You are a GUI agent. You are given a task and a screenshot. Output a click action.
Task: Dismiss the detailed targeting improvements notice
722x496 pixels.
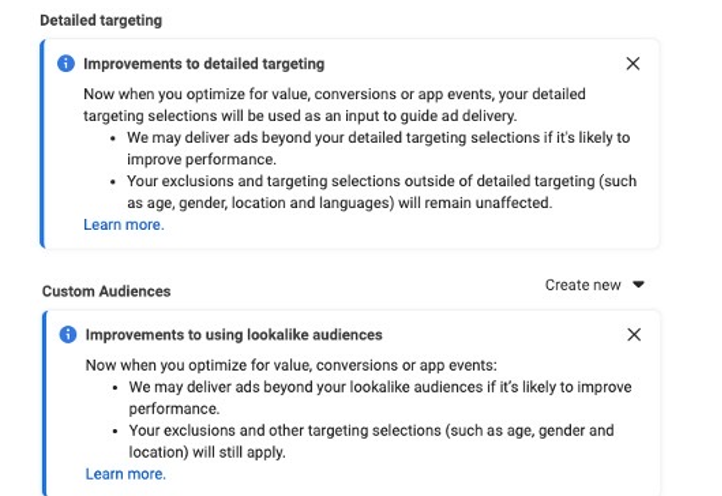click(x=633, y=64)
